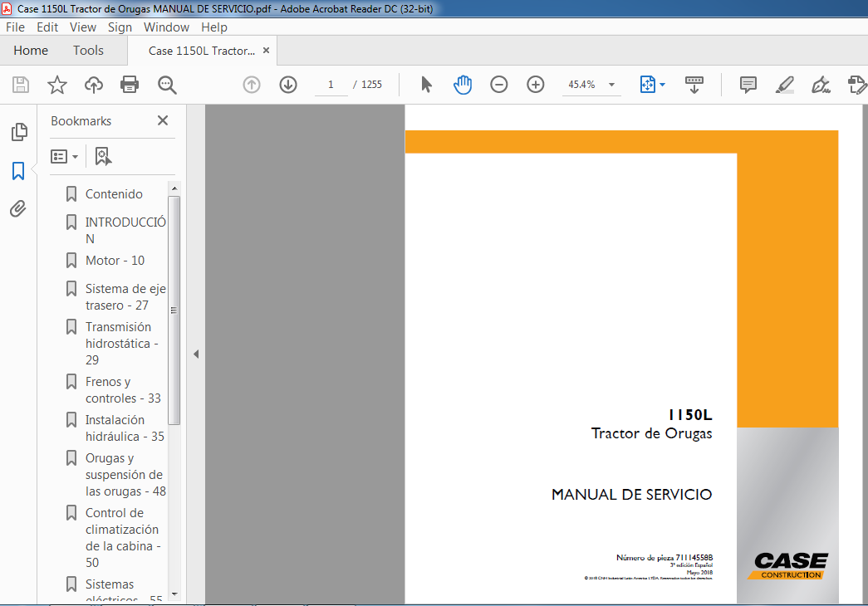Open the Window menu

tap(166, 27)
